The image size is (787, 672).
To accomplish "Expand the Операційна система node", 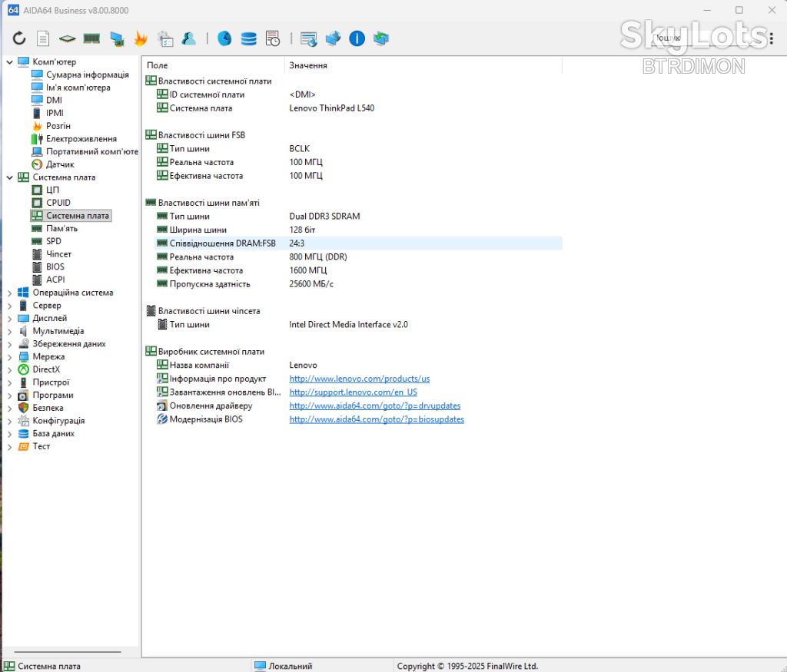I will (9, 293).
